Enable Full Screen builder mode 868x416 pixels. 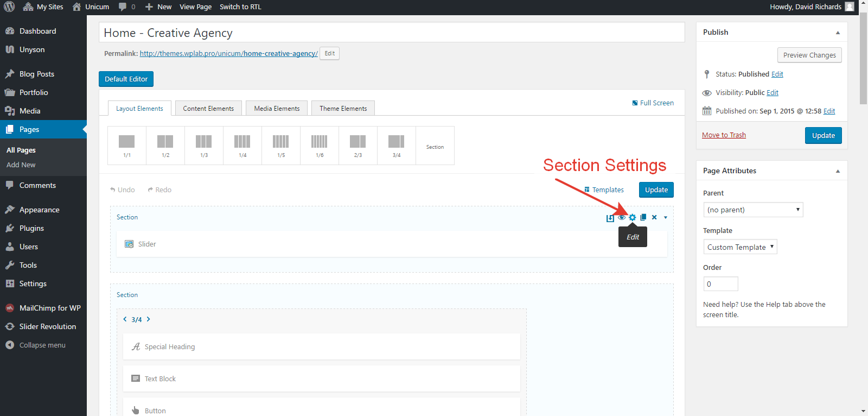coord(653,103)
